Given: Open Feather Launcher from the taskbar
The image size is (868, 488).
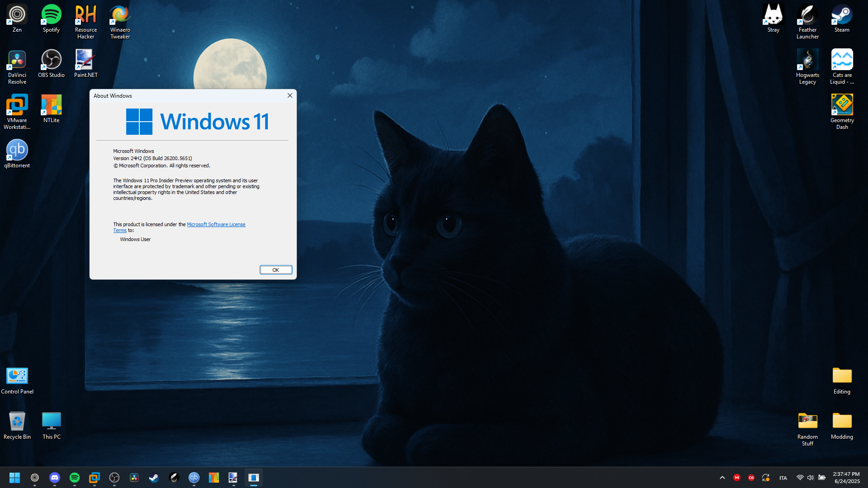Looking at the screenshot, I should (174, 478).
